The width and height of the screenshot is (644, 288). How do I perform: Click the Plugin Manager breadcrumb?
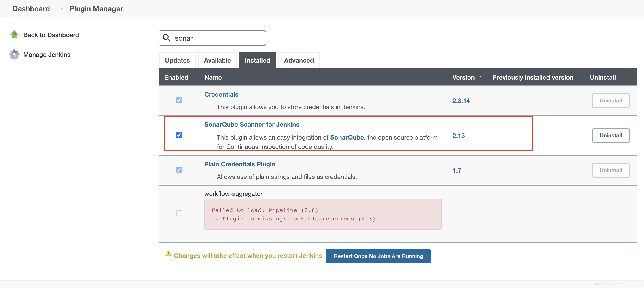[96, 9]
